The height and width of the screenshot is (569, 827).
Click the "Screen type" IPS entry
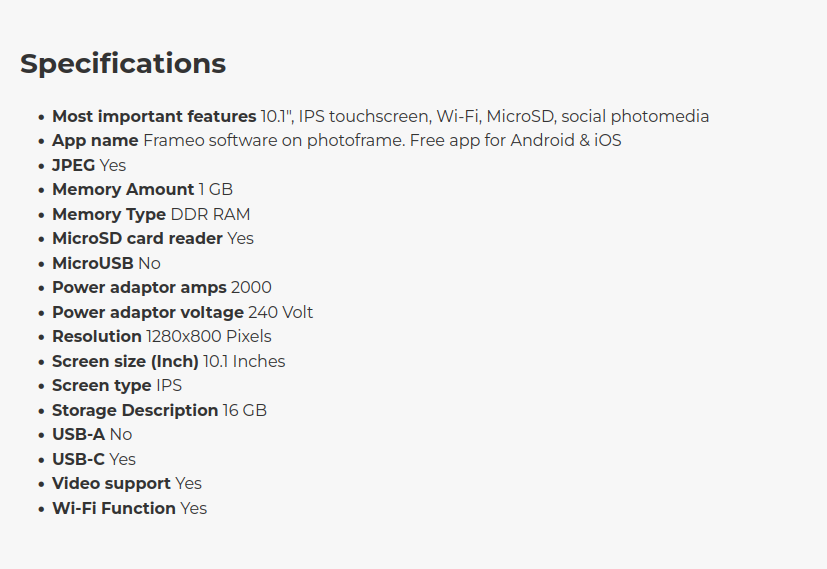tap(116, 386)
